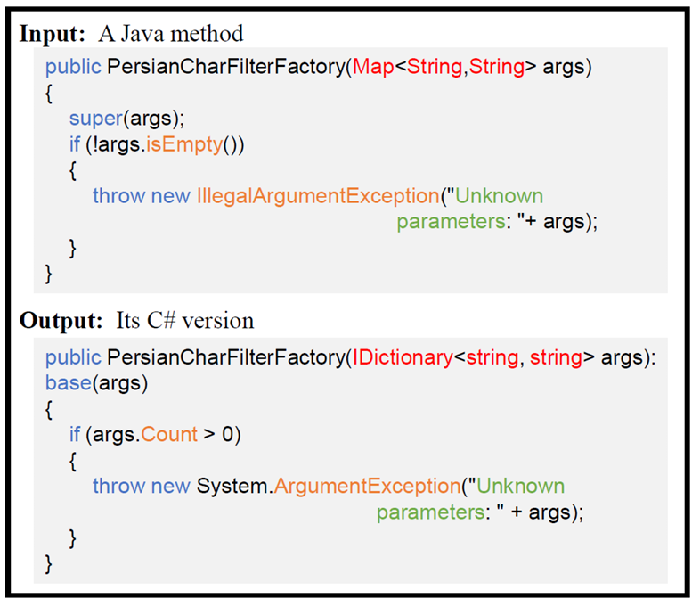The image size is (700, 598).
Task: Click the orange "isEmpty" method name
Action: tap(184, 144)
